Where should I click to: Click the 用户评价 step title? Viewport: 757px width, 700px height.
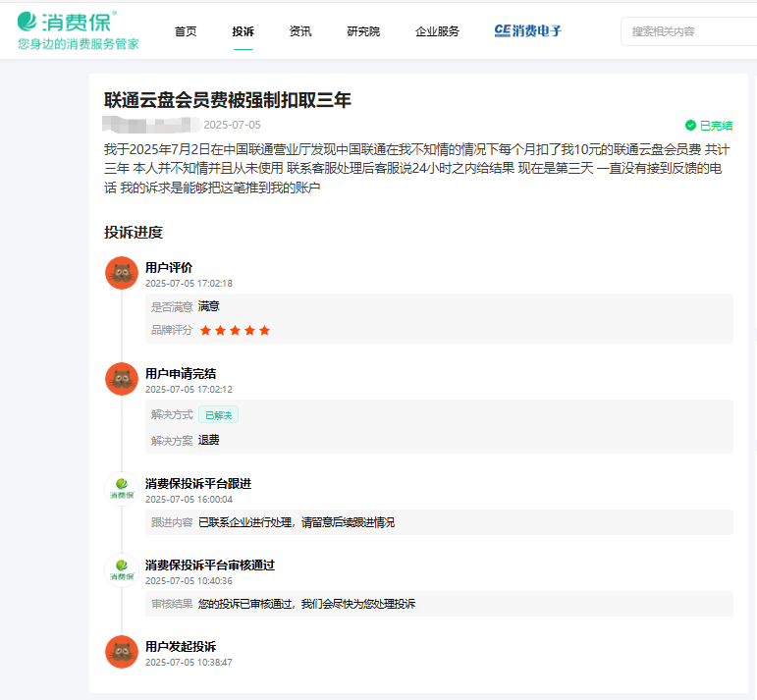(x=169, y=267)
